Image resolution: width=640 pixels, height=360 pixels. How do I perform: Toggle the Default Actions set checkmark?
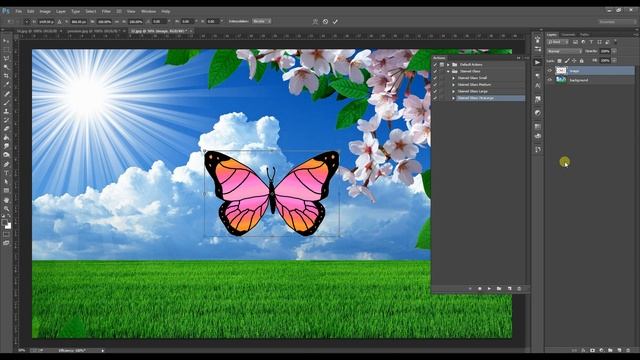click(435, 65)
